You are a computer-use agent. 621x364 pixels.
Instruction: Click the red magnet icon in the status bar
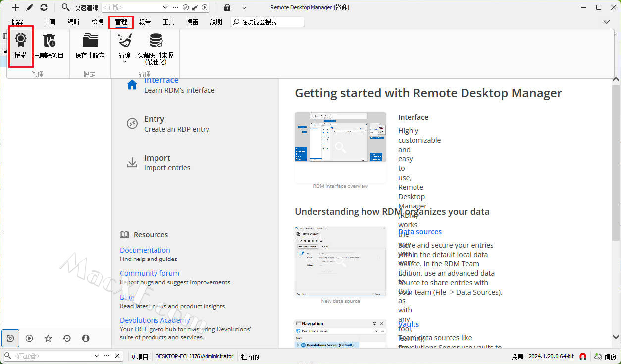pyautogui.click(x=583, y=357)
